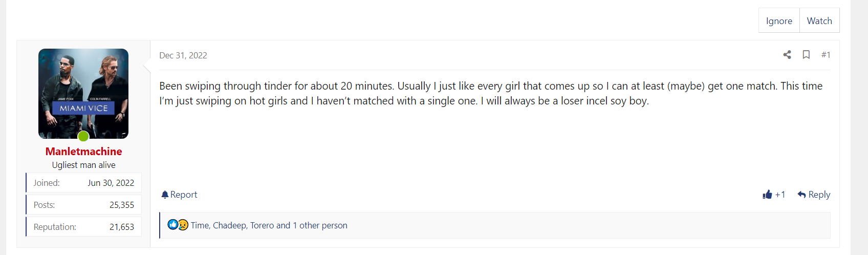Click the Dec 31, 2022 post date
Image resolution: width=868 pixels, height=255 pixels.
(183, 55)
